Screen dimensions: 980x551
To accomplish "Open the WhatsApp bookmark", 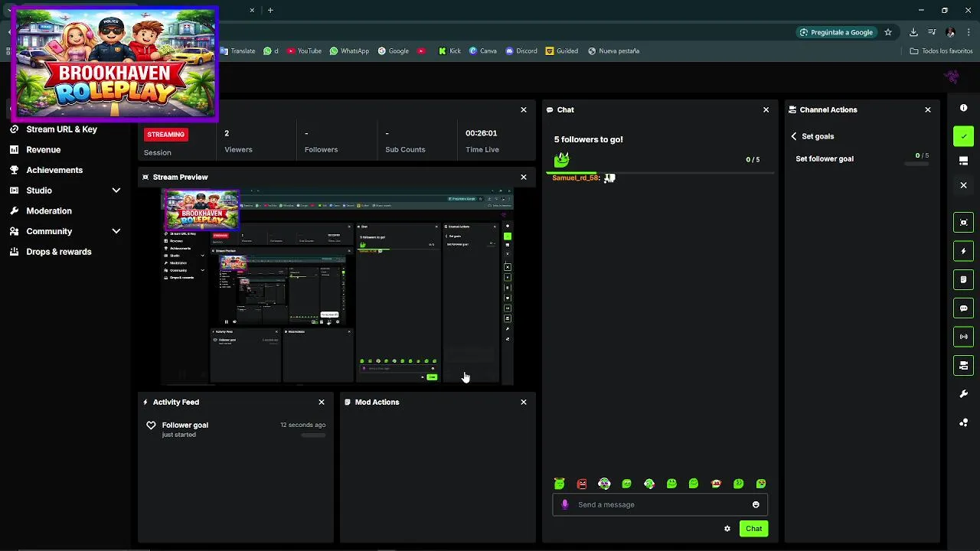I will click(x=349, y=51).
